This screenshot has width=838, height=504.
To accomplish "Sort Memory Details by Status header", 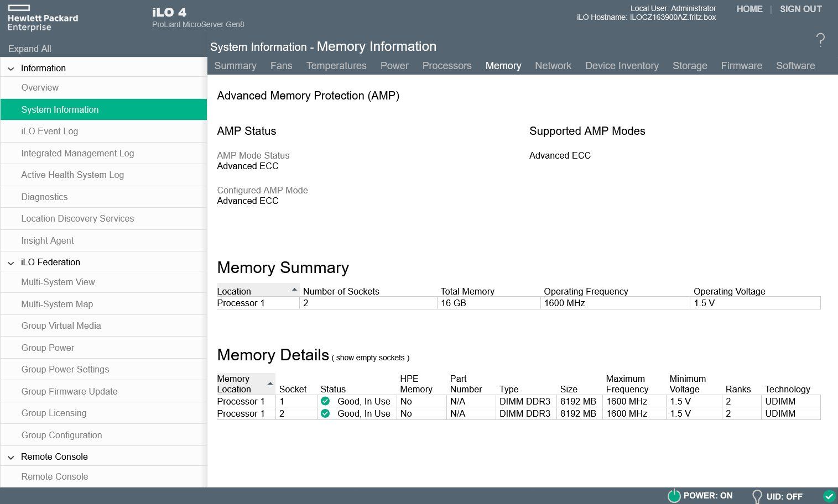I will pos(333,389).
